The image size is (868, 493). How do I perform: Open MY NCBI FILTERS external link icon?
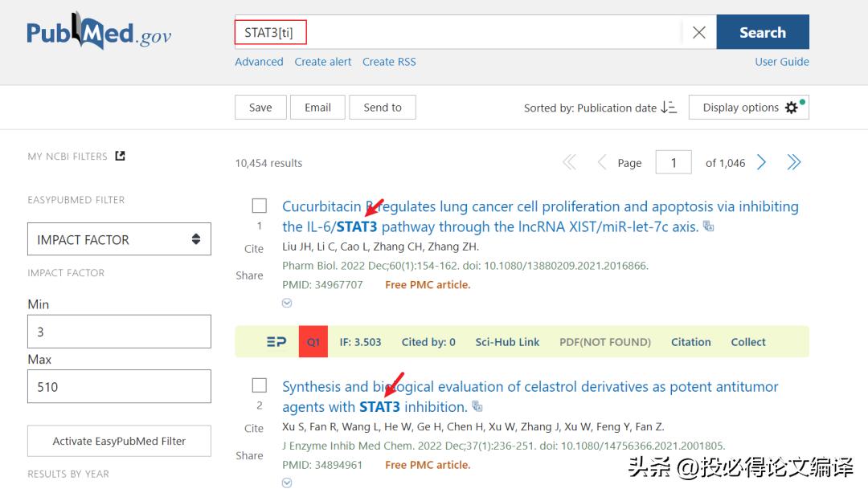coord(121,156)
